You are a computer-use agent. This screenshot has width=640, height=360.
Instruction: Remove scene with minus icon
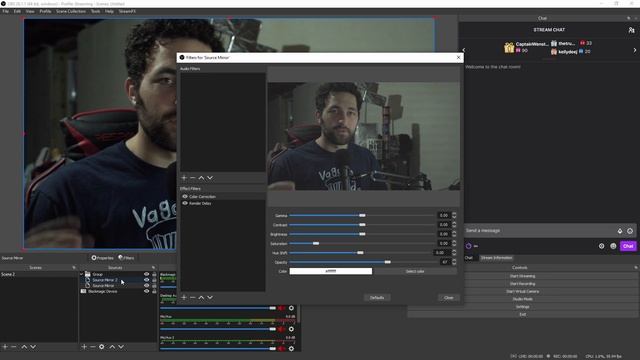(x=14, y=347)
